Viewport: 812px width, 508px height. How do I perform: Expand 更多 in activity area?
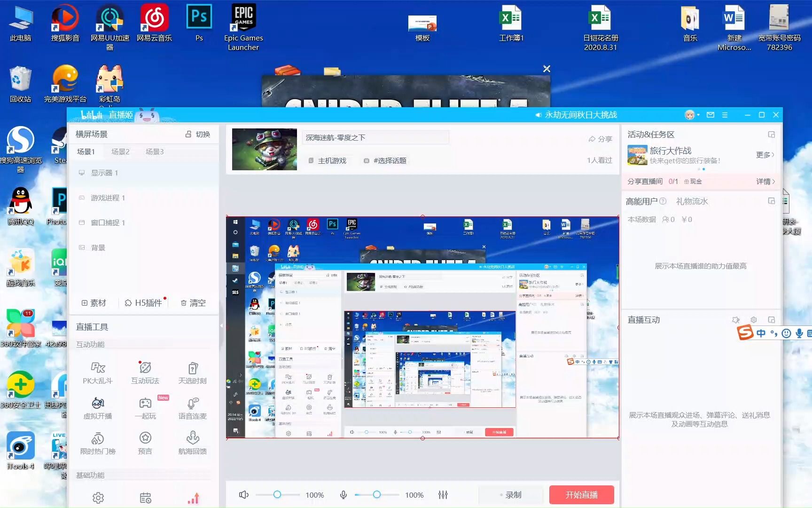click(x=765, y=155)
